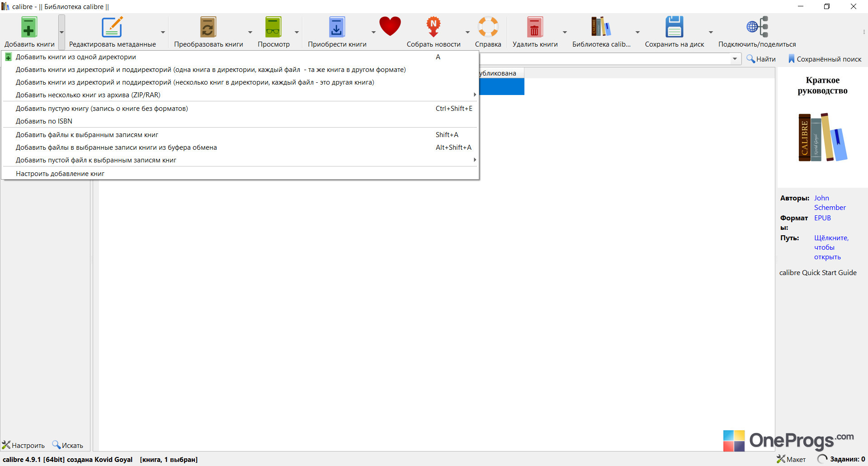This screenshot has width=868, height=466.
Task: Choose add books, multiple books per directory
Action: [x=240, y=82]
